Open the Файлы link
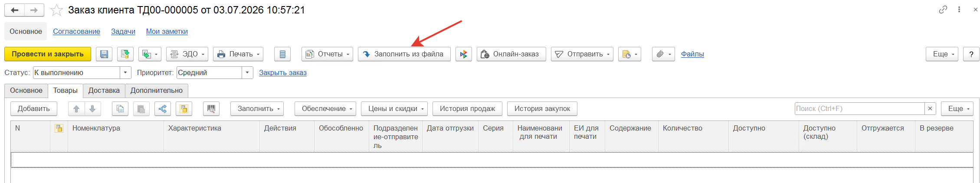Viewport: 980px width, 183px height. click(x=692, y=54)
